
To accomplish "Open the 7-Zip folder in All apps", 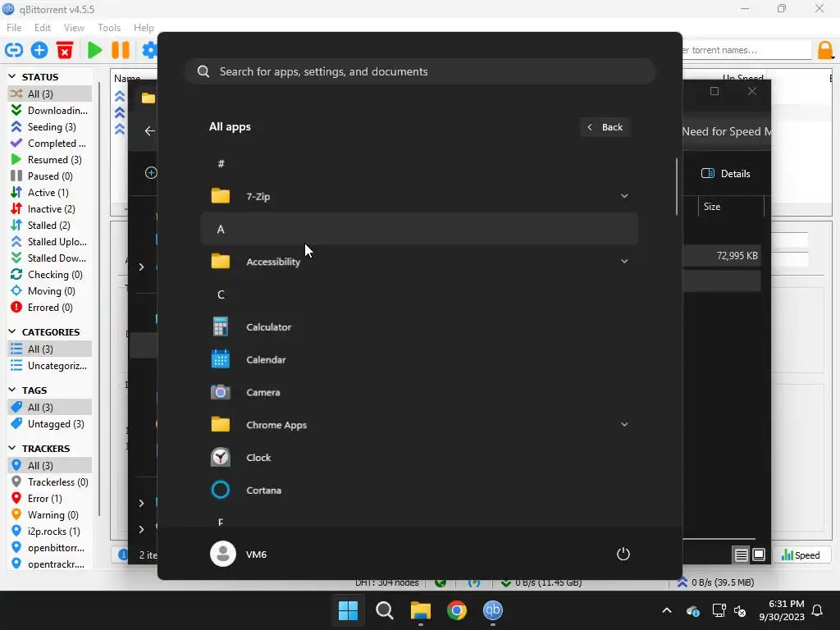I will point(419,197).
